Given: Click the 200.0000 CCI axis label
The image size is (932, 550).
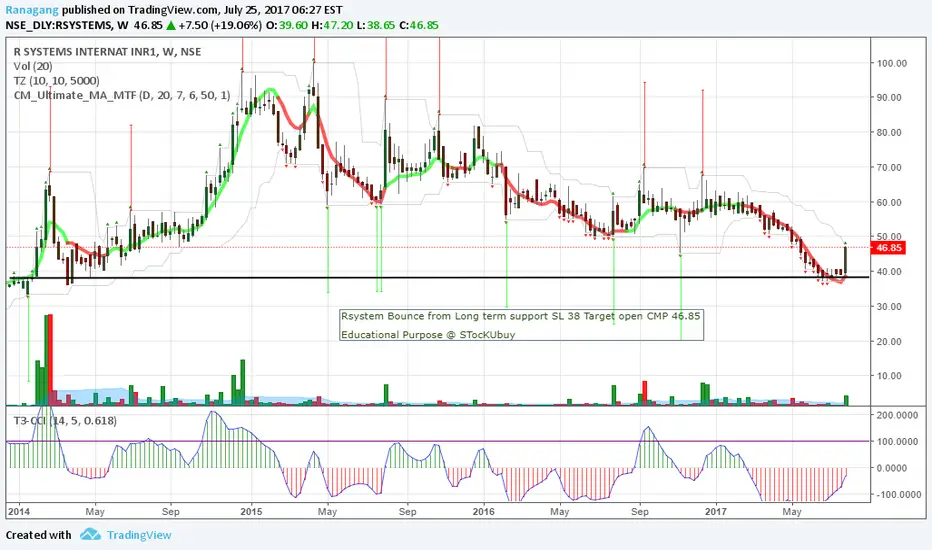Looking at the screenshot, I should point(898,415).
